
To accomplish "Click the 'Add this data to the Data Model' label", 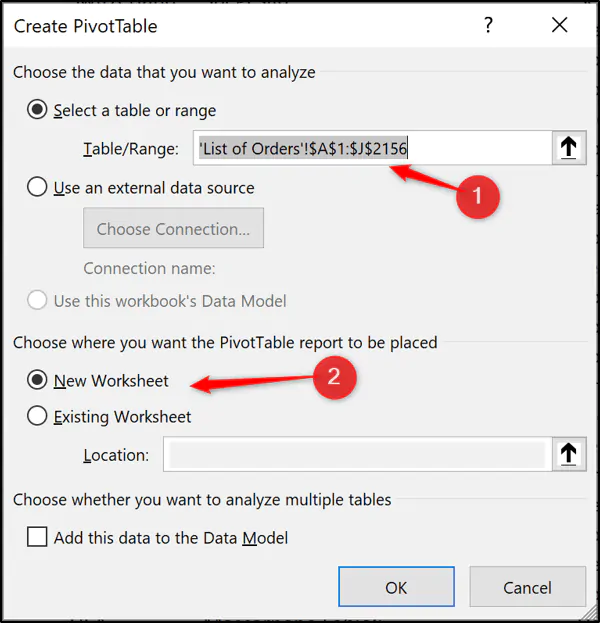I will pos(171,538).
